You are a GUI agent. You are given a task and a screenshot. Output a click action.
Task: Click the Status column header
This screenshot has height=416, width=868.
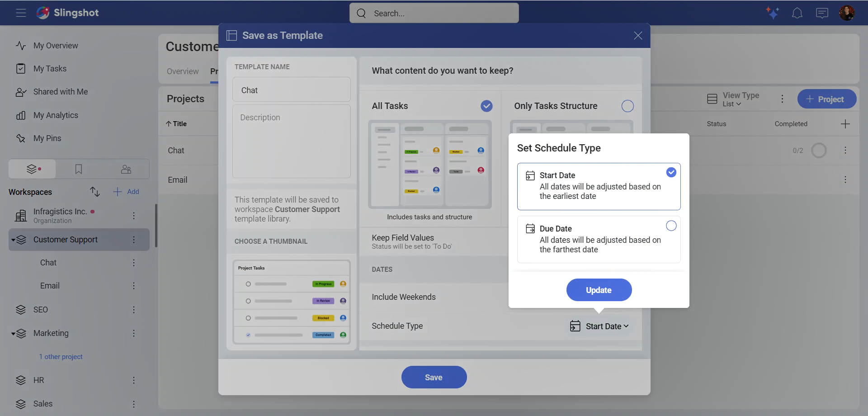point(717,124)
